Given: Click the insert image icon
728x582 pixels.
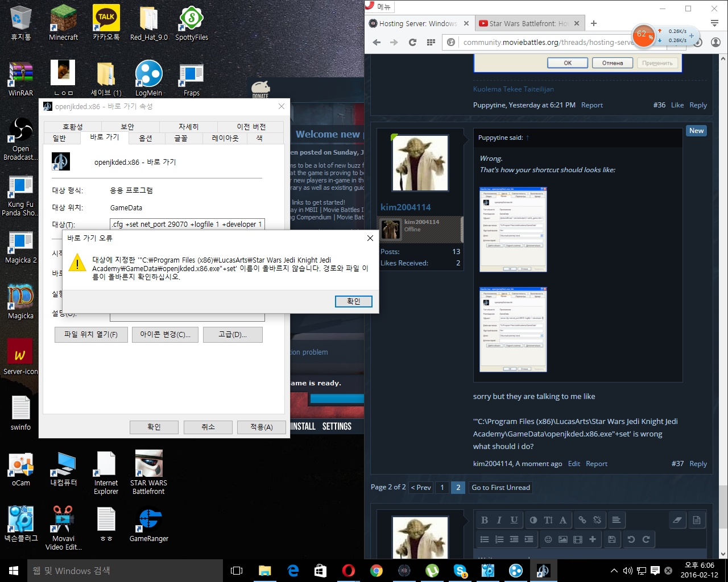Looking at the screenshot, I should point(563,539).
